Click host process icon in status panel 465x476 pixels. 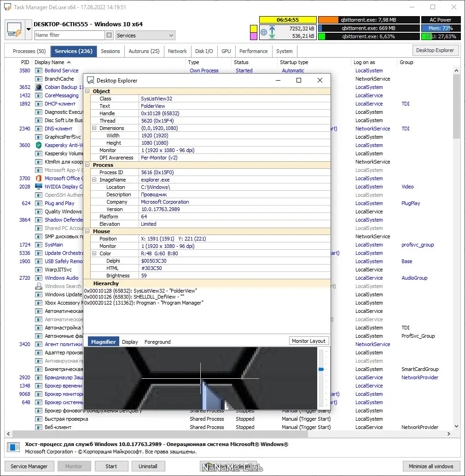coord(13,447)
